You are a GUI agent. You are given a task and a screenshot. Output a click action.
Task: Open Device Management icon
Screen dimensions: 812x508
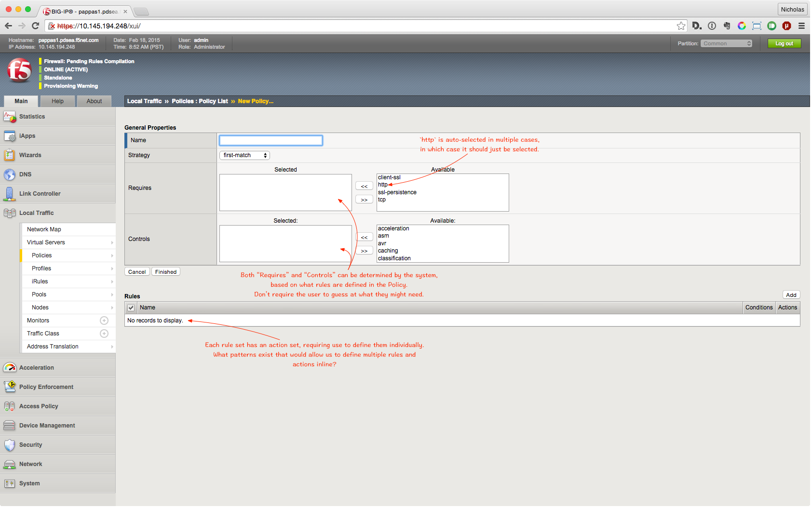pos(10,426)
